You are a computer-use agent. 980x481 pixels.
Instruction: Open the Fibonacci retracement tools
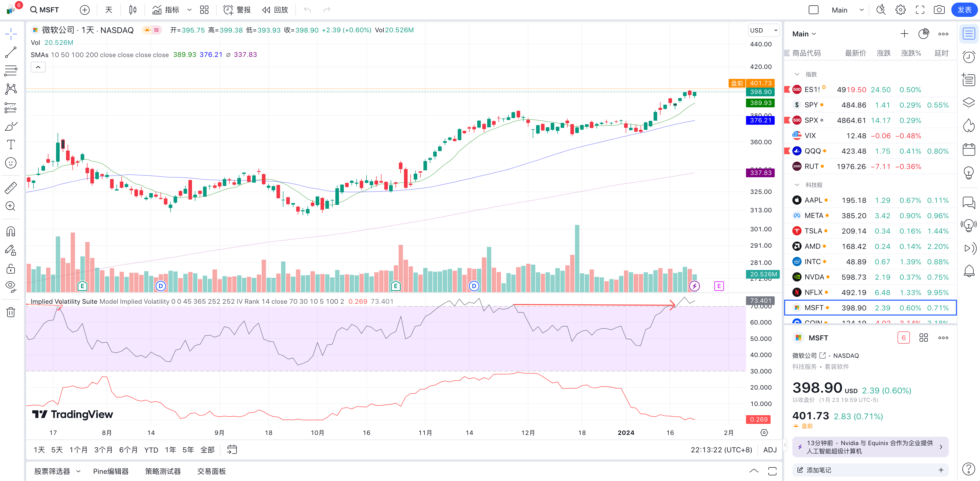tap(11, 71)
